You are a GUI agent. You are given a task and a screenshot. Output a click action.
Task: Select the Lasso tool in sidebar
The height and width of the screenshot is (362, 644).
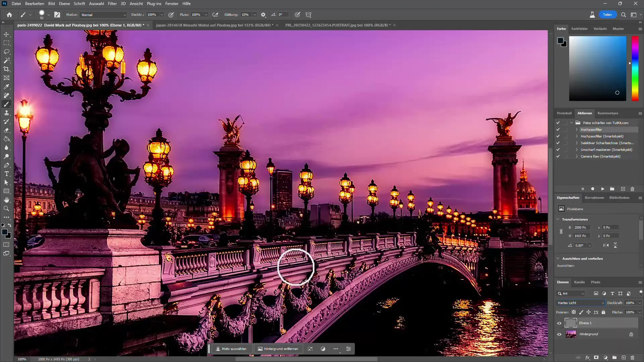[7, 52]
